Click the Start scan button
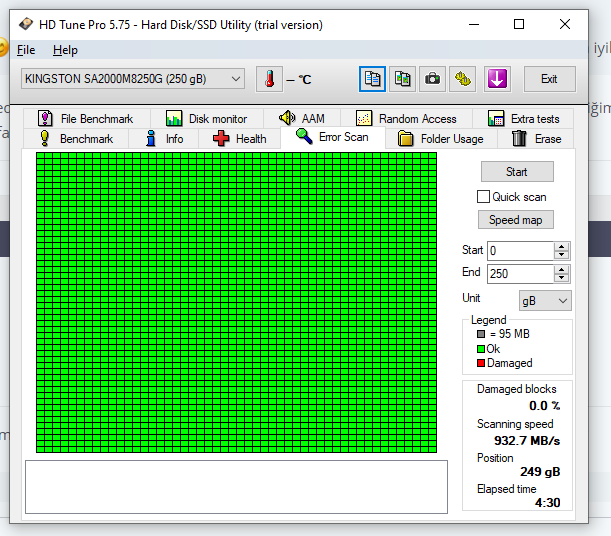This screenshot has height=536, width=611. coord(517,171)
